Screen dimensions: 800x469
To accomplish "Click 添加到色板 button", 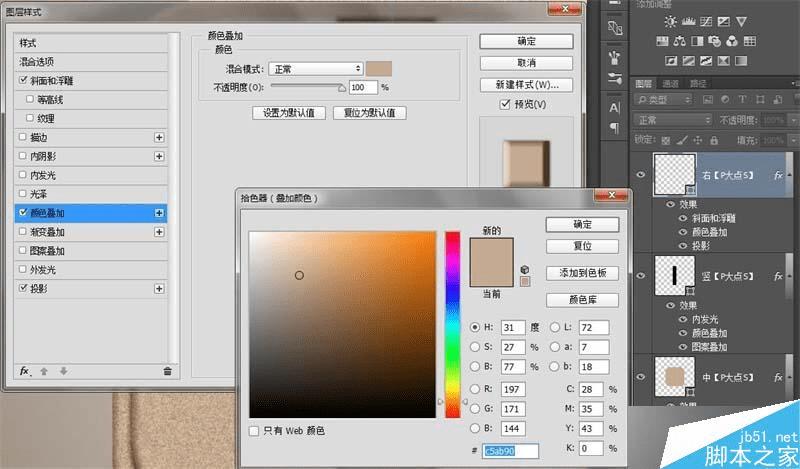I will (x=582, y=273).
